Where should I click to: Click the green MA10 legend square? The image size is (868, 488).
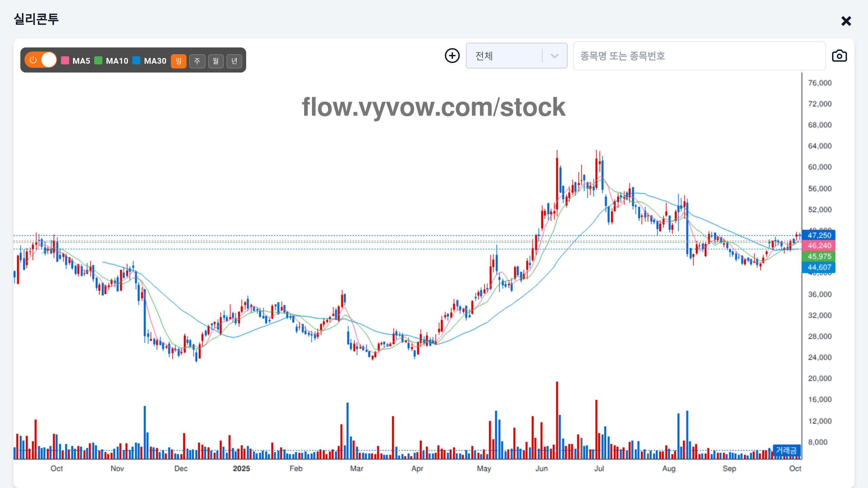tap(98, 61)
